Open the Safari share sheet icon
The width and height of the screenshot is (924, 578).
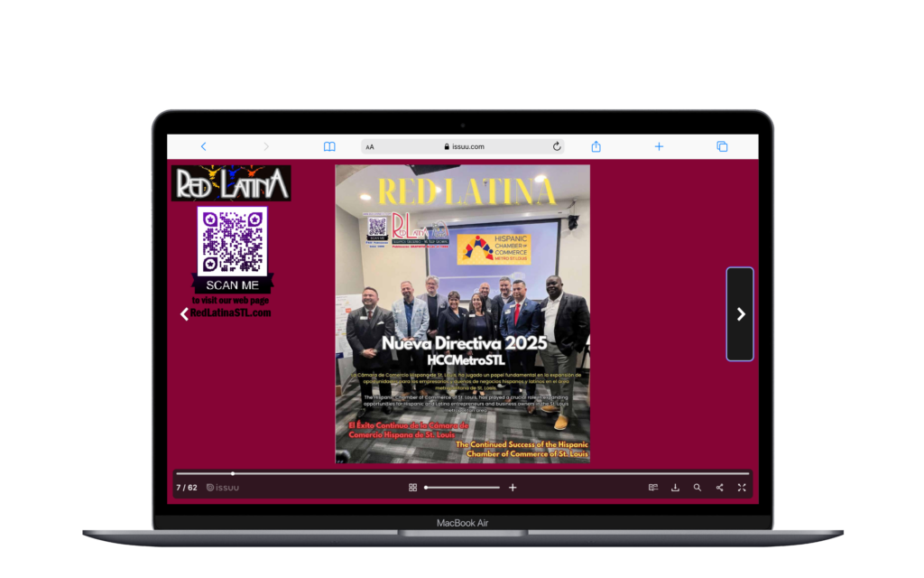click(596, 146)
